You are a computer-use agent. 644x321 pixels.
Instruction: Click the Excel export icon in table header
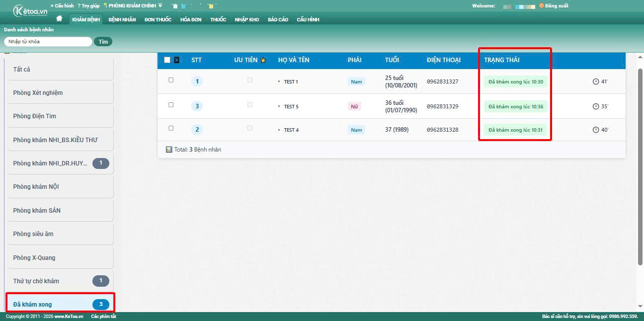click(x=176, y=60)
